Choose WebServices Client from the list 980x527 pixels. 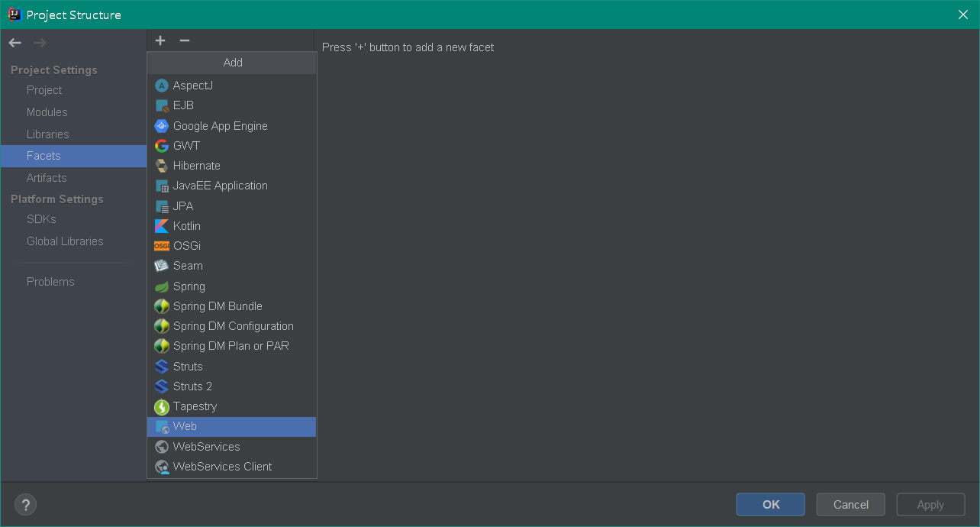232,467
